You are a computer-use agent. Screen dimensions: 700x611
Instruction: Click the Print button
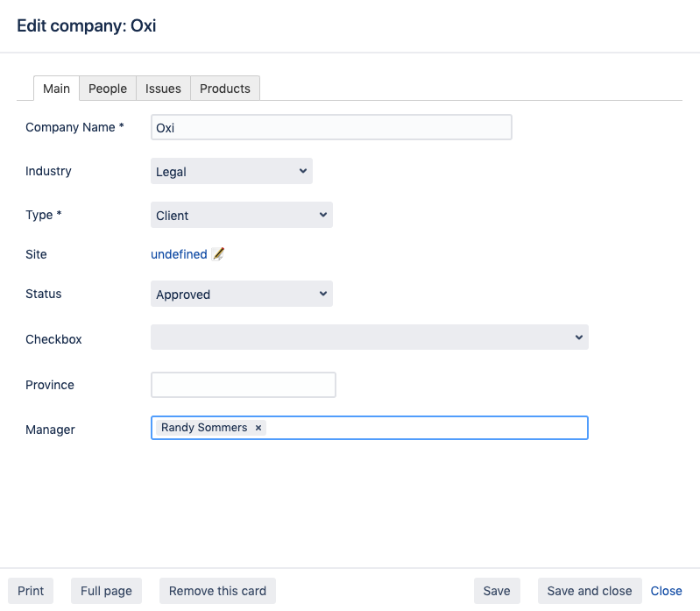coord(31,591)
